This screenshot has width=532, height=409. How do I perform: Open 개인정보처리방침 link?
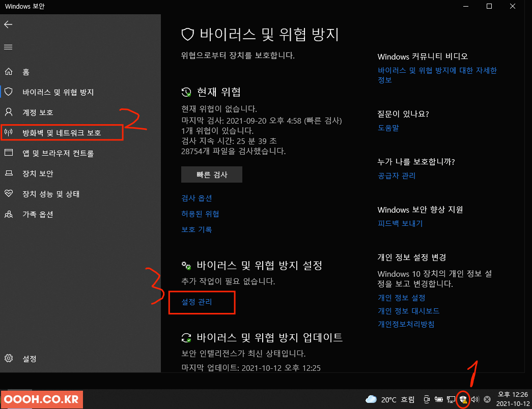coord(406,324)
